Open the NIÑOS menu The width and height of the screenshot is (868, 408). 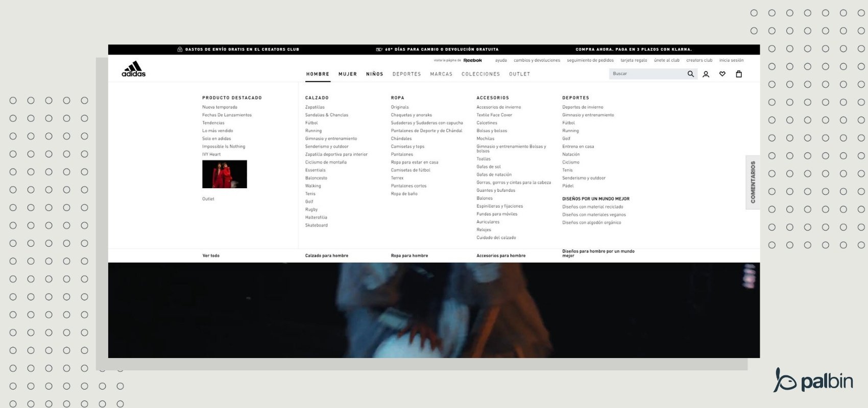[x=374, y=74]
